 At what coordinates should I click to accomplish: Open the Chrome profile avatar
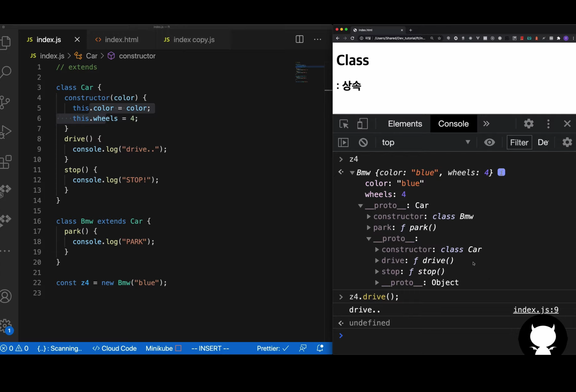566,38
